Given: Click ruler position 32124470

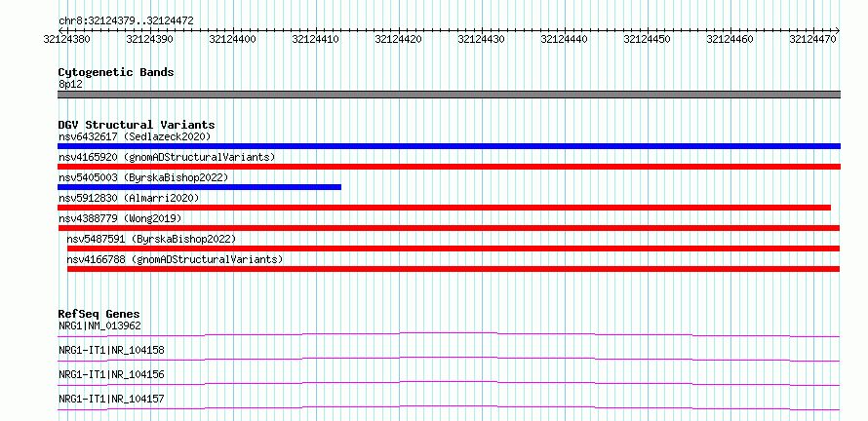Looking at the screenshot, I should [813, 39].
